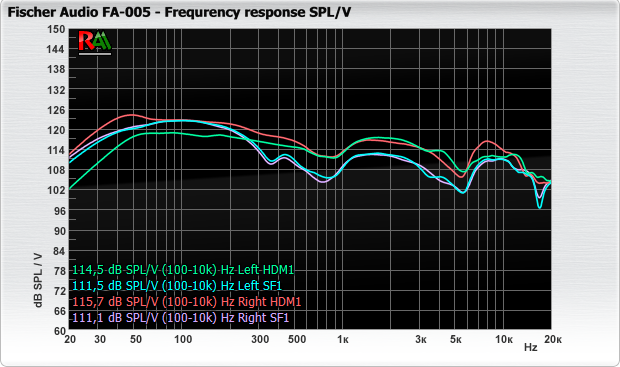Click the 300 tick label on the frequency axis
Viewport: 620px width, 367px height.
(260, 339)
